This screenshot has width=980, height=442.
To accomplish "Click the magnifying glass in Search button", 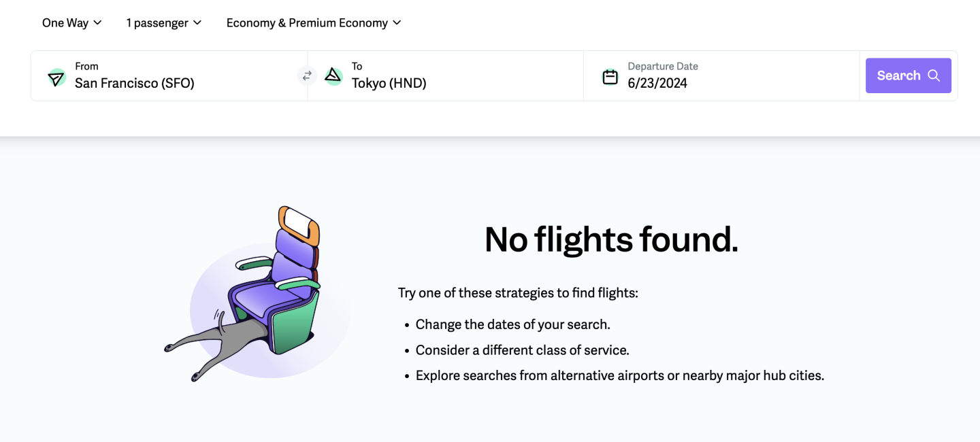I will click(934, 75).
